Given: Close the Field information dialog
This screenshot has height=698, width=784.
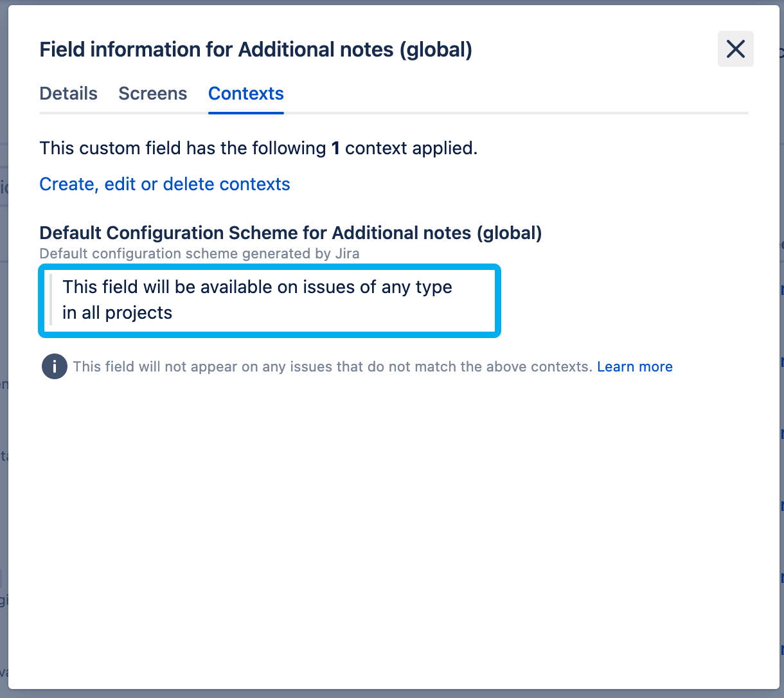Looking at the screenshot, I should pyautogui.click(x=735, y=49).
